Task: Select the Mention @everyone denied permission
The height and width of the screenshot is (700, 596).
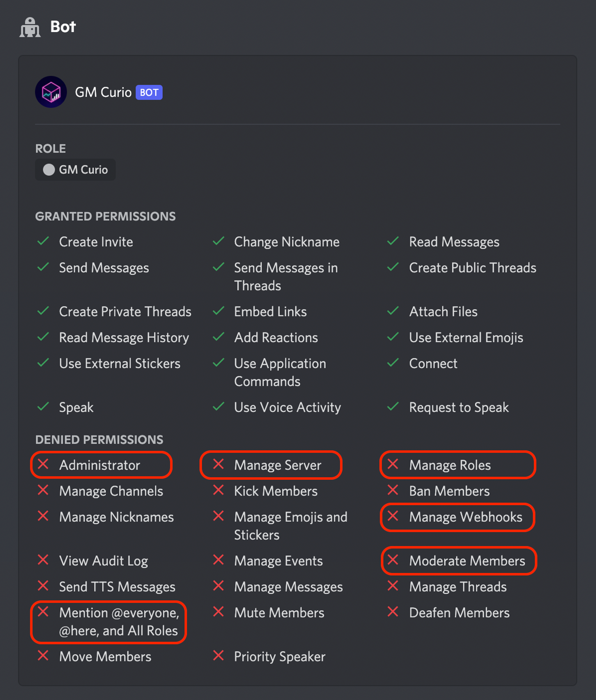Action: click(108, 622)
